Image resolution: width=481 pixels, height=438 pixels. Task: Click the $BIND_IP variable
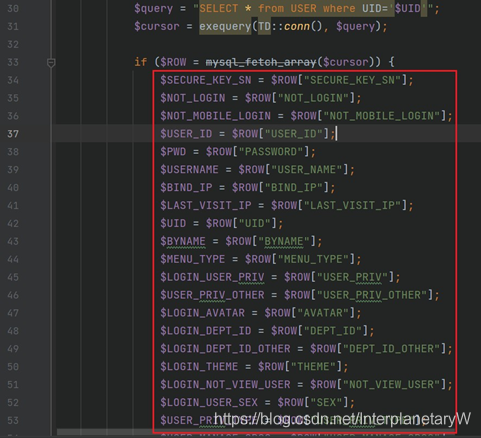(186, 188)
